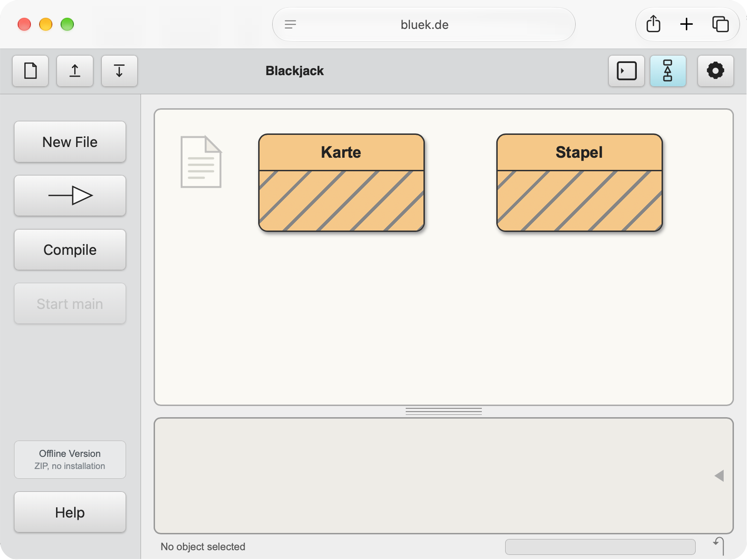
Task: Click the curved return arrow icon
Action: coord(719,546)
